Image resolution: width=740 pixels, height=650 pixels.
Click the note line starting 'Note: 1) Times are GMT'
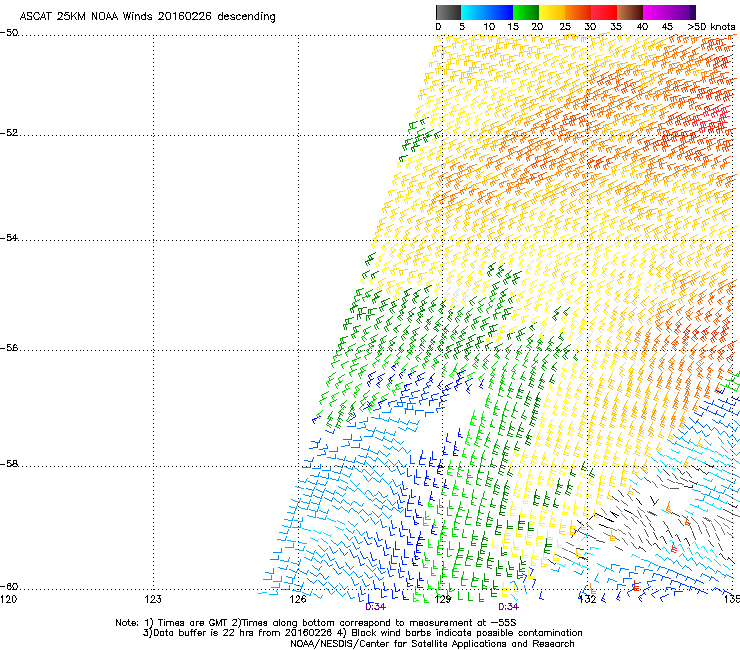[x=316, y=623]
